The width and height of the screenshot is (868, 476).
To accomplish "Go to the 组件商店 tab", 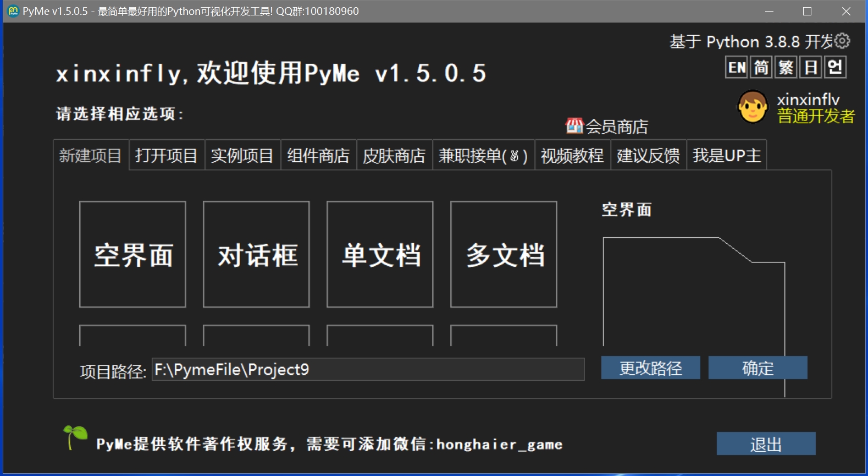I will click(x=318, y=156).
